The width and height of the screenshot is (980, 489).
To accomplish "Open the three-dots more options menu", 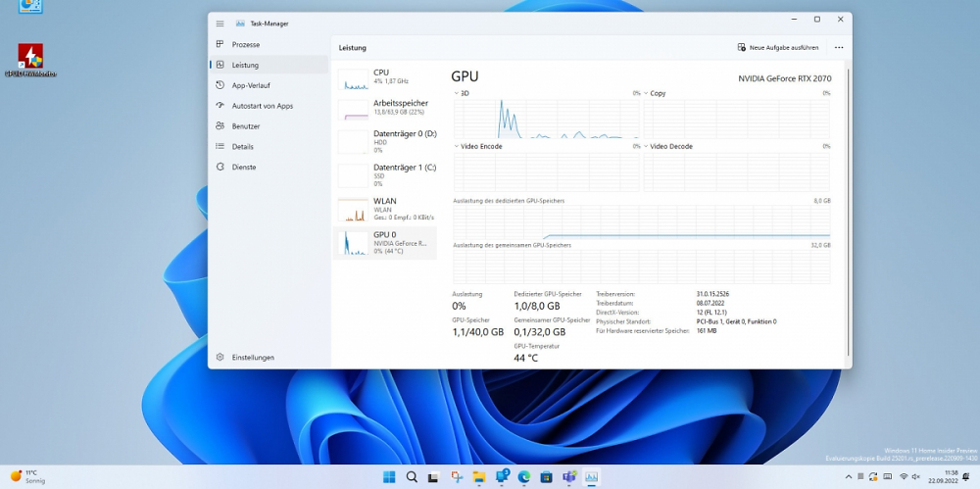I will pyautogui.click(x=839, y=47).
